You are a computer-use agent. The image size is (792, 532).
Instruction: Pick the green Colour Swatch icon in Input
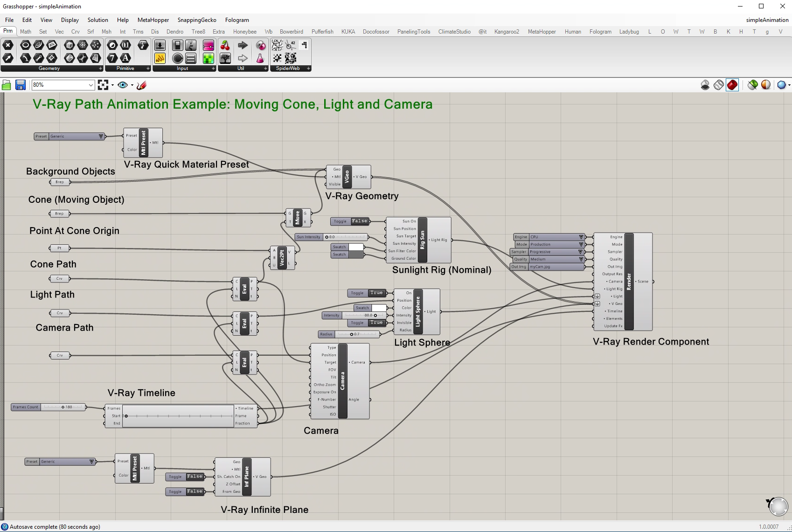[x=208, y=58]
